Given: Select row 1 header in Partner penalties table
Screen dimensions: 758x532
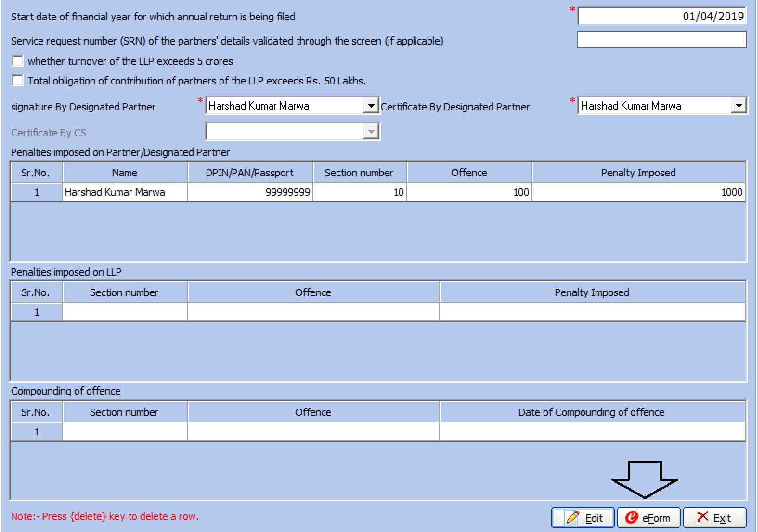Looking at the screenshot, I should [37, 192].
